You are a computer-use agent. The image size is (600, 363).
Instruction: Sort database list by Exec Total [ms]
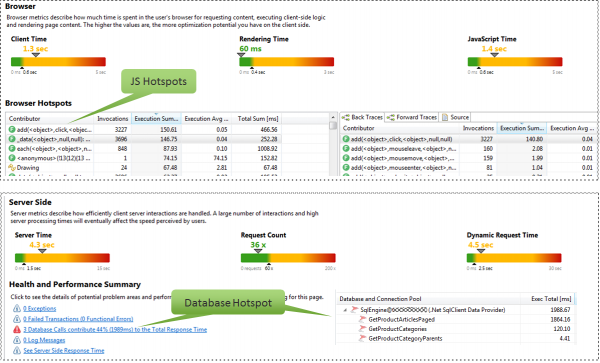(x=548, y=299)
